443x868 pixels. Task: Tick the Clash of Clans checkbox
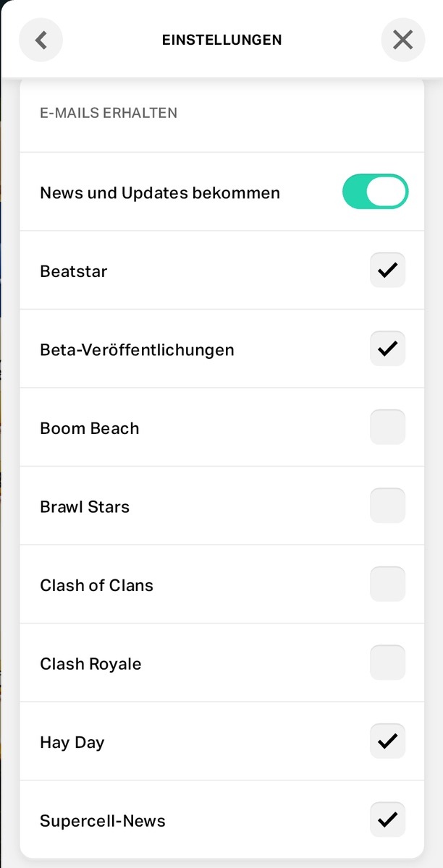coord(387,584)
